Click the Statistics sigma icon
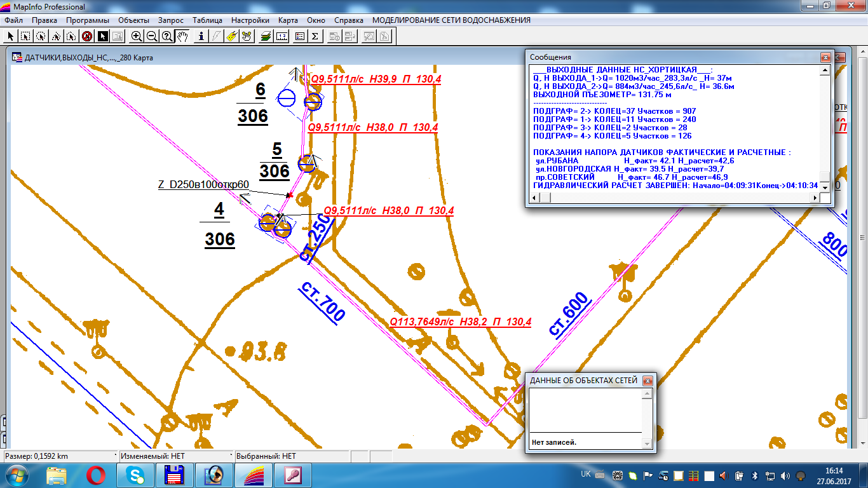Screen dimensions: 868x488 pos(315,36)
